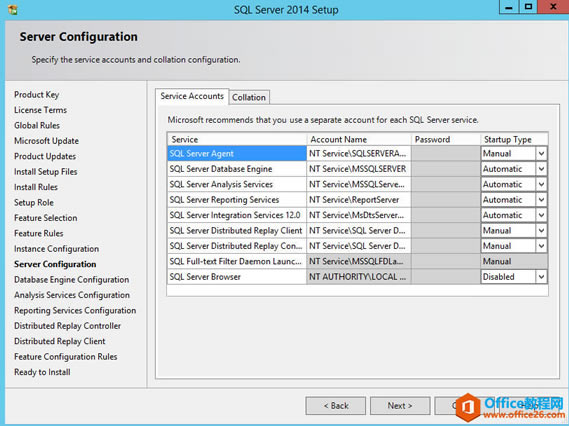
Task: Click account name NT Service\MsDtsServer...
Action: click(x=359, y=215)
